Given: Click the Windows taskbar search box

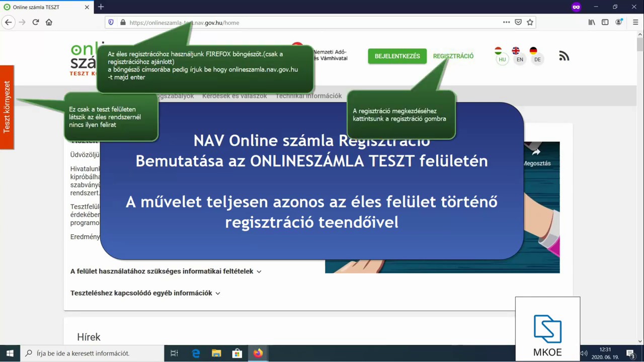Looking at the screenshot, I should 92,353.
